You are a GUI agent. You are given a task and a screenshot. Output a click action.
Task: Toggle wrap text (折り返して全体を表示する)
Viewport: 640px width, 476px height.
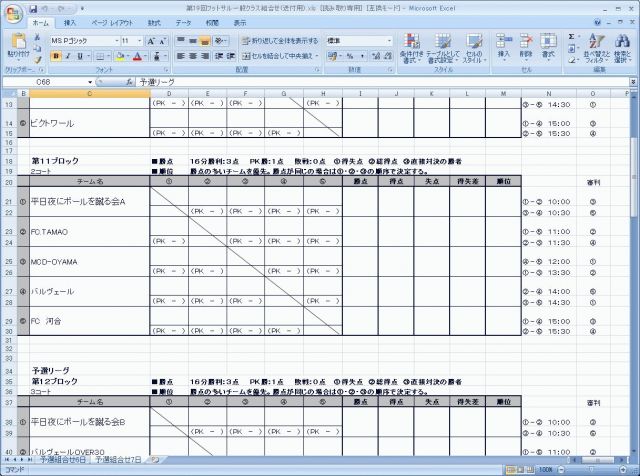click(x=279, y=41)
